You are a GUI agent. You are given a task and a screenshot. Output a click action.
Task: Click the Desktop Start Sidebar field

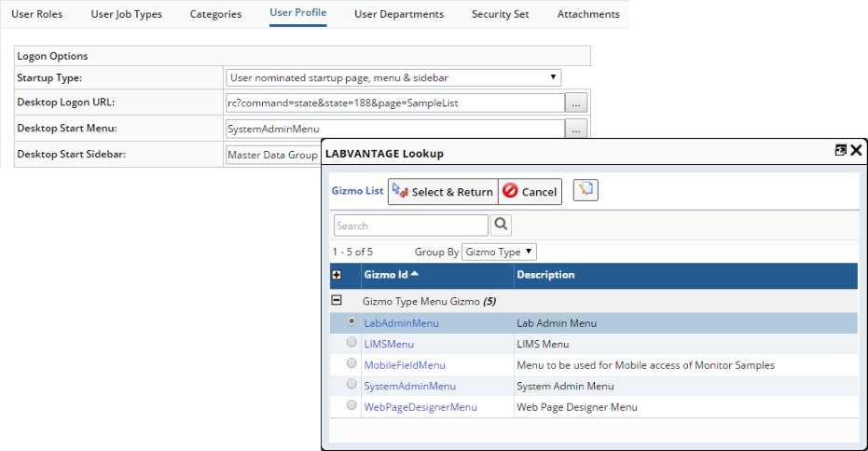click(273, 155)
